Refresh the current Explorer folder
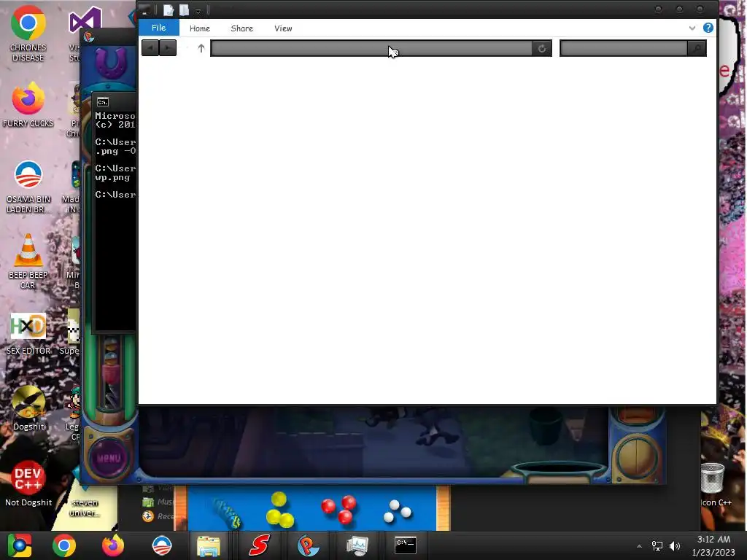The width and height of the screenshot is (747, 560). click(542, 48)
